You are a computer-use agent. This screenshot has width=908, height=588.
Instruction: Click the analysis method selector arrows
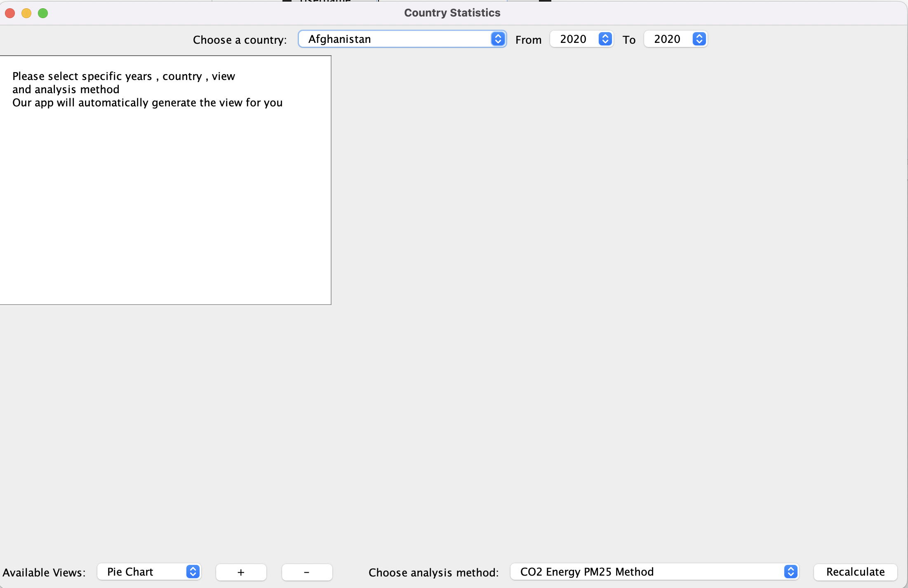[x=790, y=572]
